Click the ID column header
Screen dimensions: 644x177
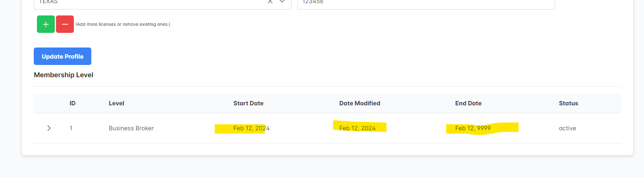pyautogui.click(x=72, y=103)
